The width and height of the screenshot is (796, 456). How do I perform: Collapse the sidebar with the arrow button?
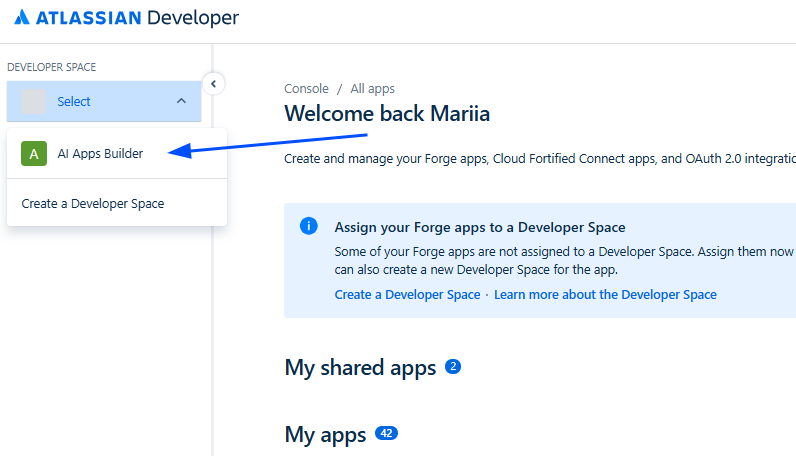[212, 83]
